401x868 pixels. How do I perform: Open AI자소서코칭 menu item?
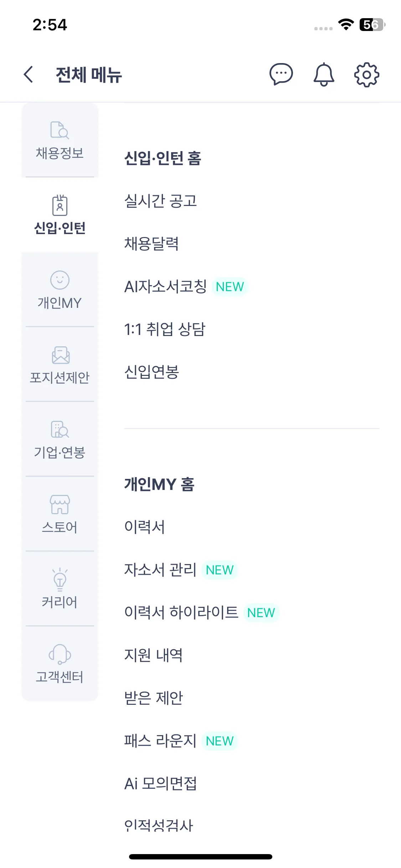[165, 286]
